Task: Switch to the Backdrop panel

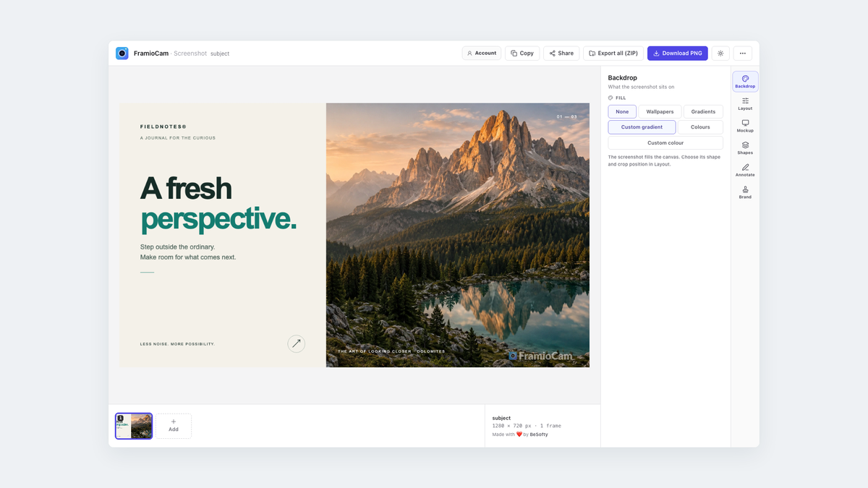Action: (745, 82)
